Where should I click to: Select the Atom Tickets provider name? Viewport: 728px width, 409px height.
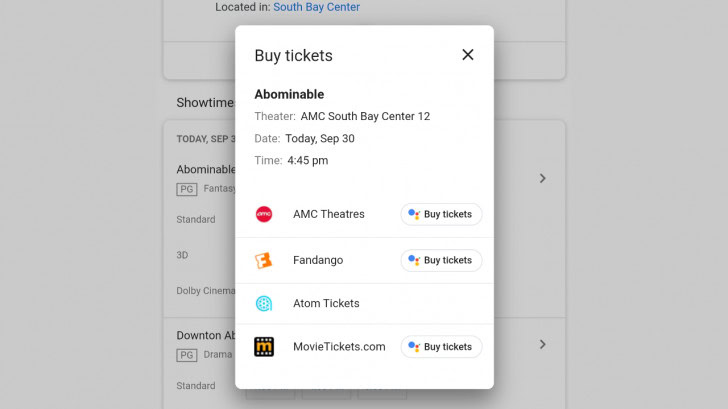[x=326, y=303]
